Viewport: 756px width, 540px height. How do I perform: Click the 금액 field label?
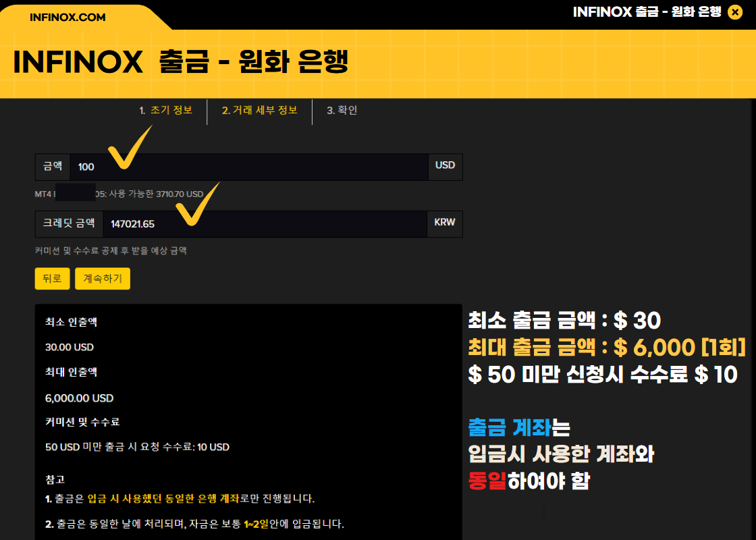click(x=53, y=166)
